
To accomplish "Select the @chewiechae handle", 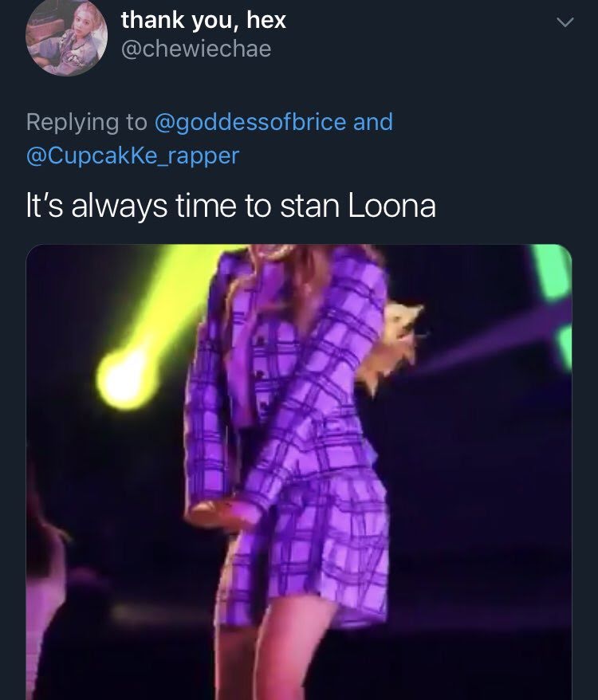I will 196,49.
